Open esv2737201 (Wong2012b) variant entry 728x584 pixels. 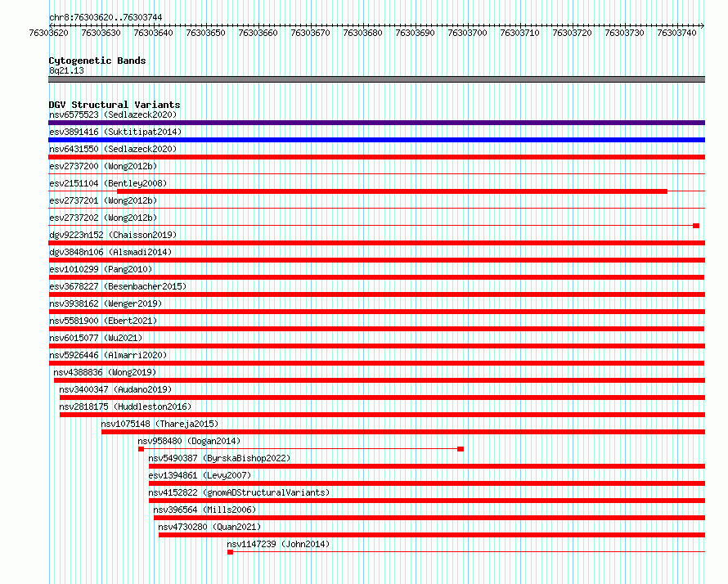(103, 200)
